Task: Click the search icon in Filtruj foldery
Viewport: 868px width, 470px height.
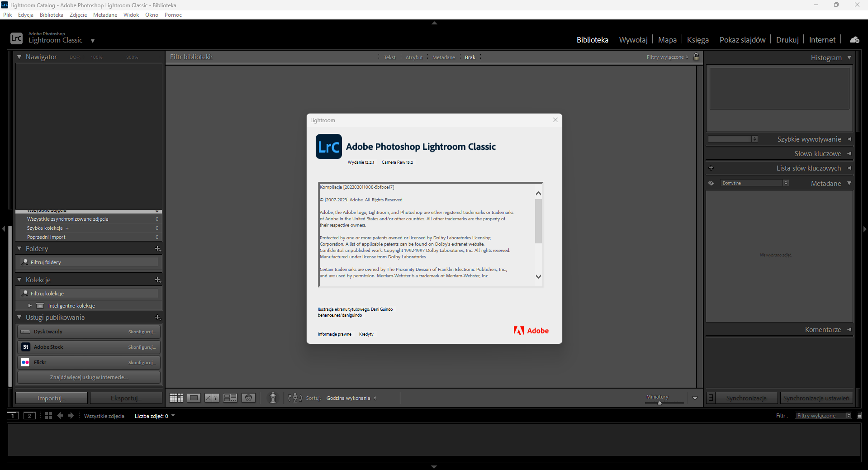Action: click(25, 262)
